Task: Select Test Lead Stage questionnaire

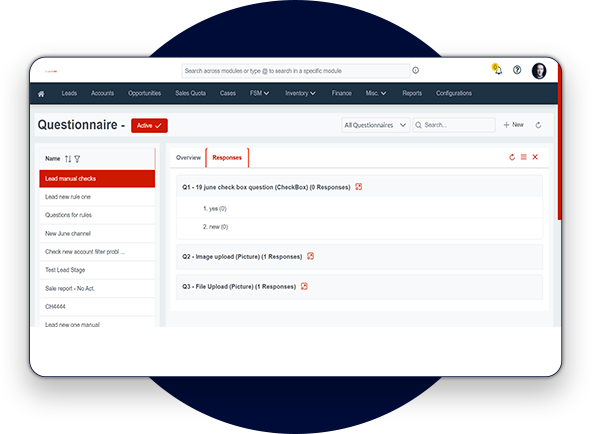Action: (x=97, y=270)
